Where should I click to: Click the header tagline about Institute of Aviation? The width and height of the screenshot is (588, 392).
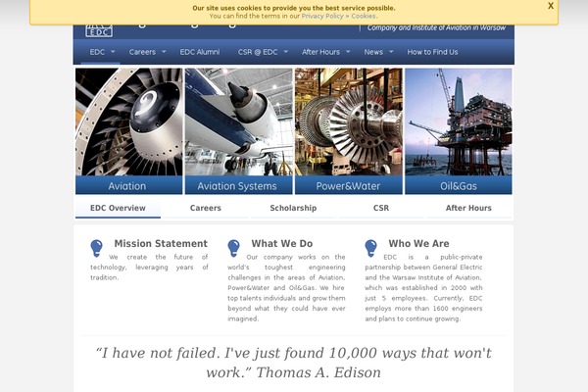436,27
